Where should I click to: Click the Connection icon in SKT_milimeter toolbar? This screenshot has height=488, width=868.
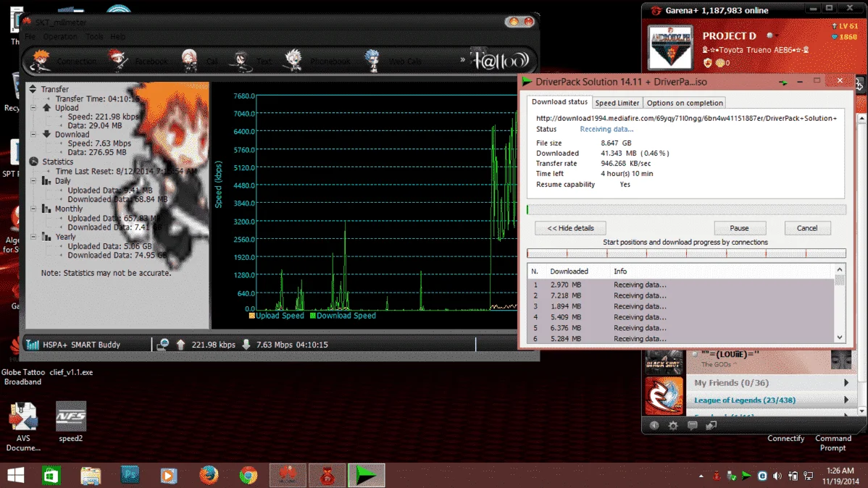click(41, 60)
